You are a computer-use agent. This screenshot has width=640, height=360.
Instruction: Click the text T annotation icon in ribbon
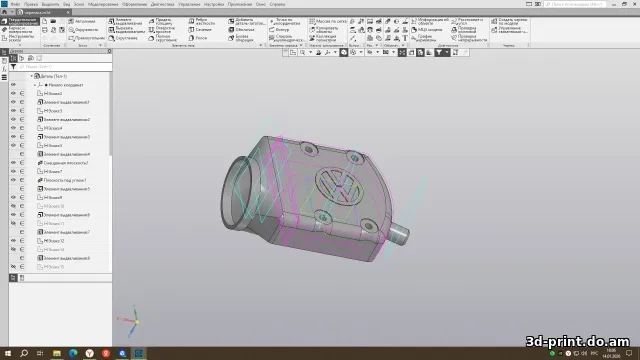pos(405,38)
